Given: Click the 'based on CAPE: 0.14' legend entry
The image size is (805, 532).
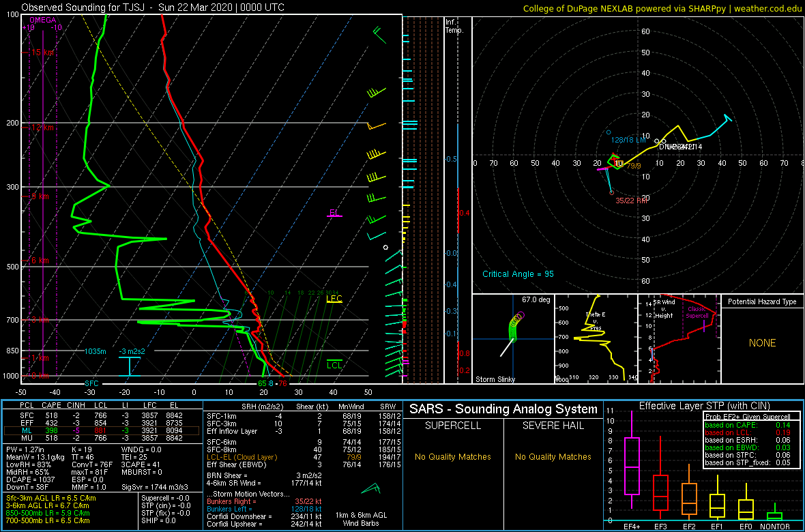Looking at the screenshot, I should pyautogui.click(x=748, y=425).
